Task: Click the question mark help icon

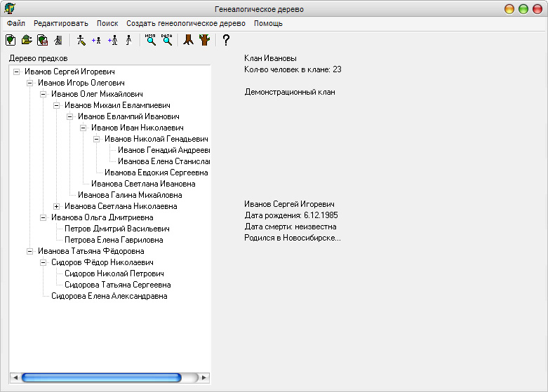Action: click(x=226, y=40)
